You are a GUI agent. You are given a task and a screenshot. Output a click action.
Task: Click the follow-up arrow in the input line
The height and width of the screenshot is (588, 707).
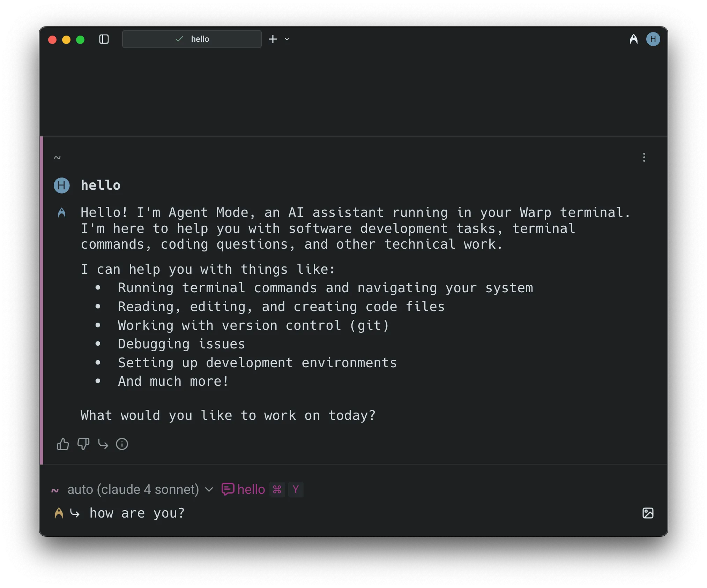pyautogui.click(x=75, y=513)
